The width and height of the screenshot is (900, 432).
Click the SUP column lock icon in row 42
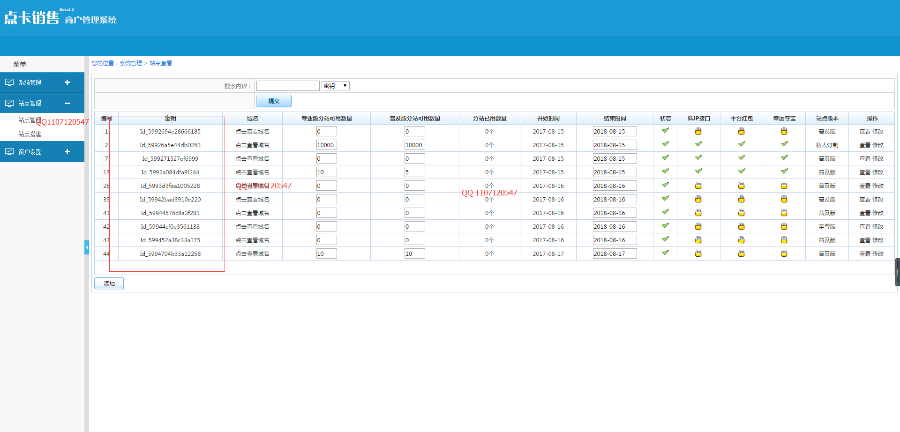click(x=699, y=227)
